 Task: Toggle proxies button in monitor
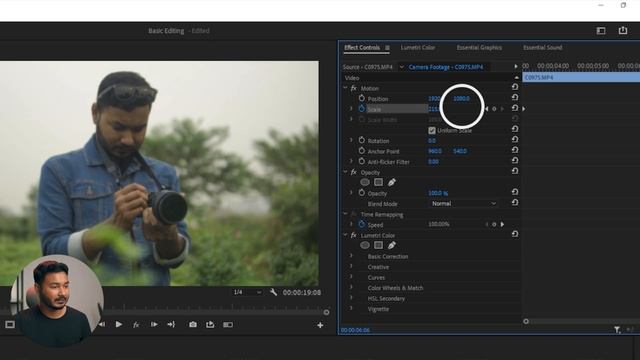pyautogui.click(x=228, y=325)
